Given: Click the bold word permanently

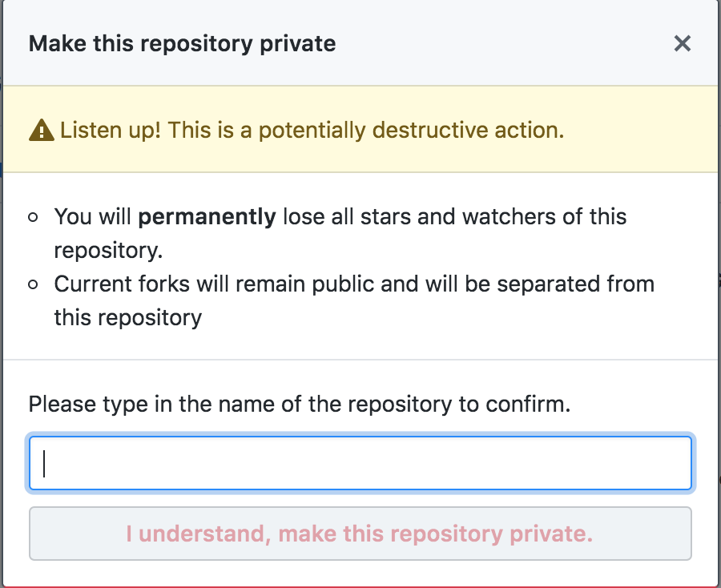Looking at the screenshot, I should [207, 216].
